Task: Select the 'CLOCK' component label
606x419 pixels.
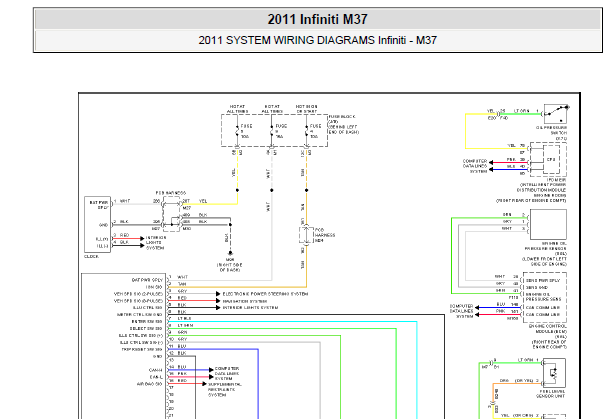Action: pos(92,257)
